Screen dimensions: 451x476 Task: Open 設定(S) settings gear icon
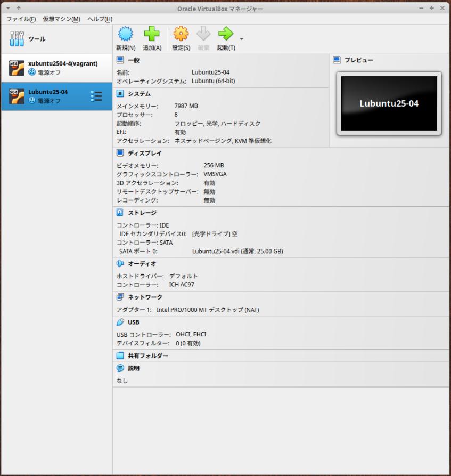[x=181, y=34]
